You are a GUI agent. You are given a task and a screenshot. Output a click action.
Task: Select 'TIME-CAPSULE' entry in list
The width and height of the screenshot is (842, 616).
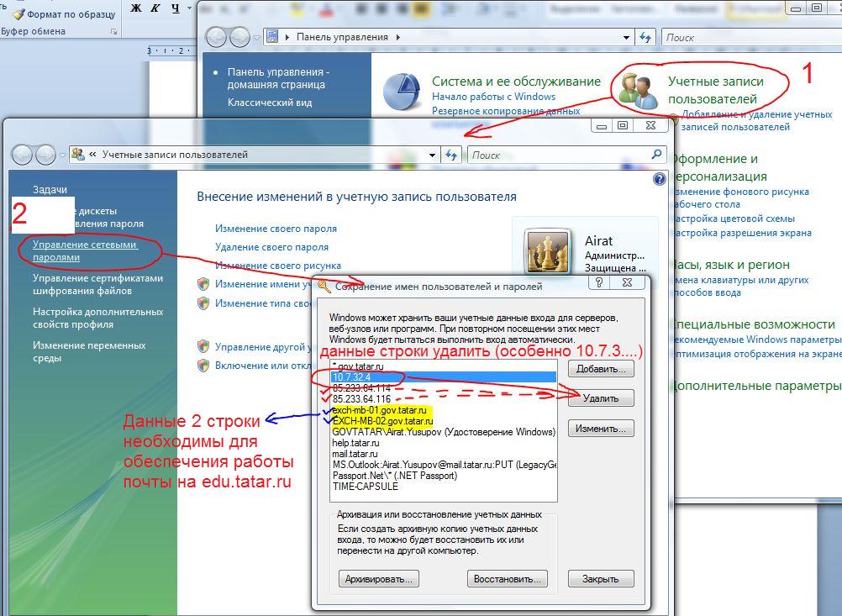click(x=444, y=487)
